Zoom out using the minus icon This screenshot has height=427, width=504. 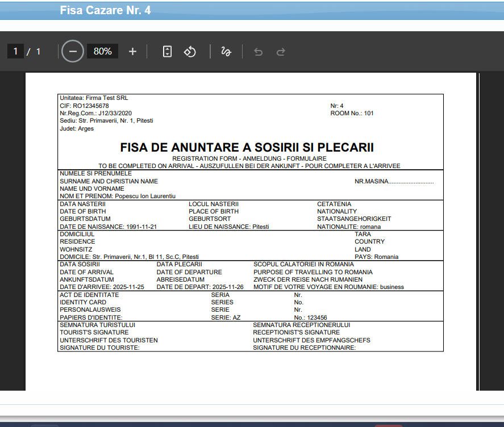(x=72, y=51)
